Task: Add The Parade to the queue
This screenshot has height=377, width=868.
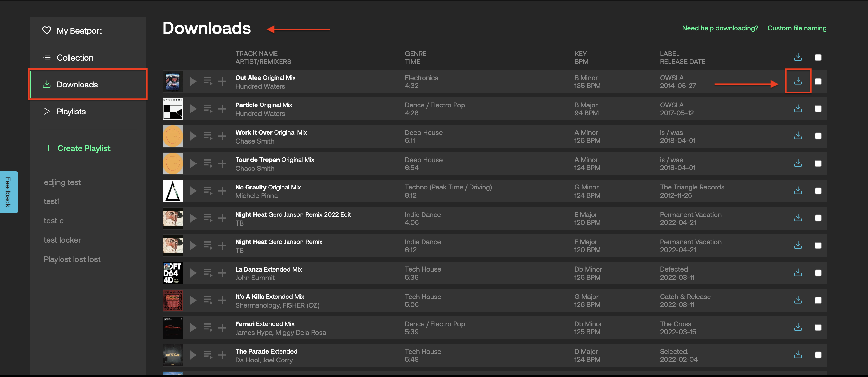Action: (x=208, y=355)
